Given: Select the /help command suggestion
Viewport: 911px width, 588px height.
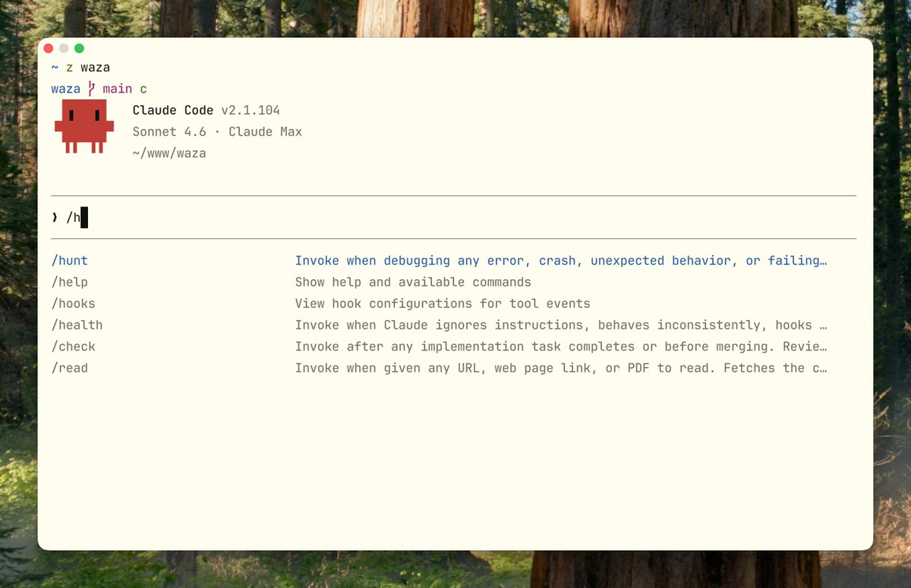Looking at the screenshot, I should pyautogui.click(x=70, y=282).
